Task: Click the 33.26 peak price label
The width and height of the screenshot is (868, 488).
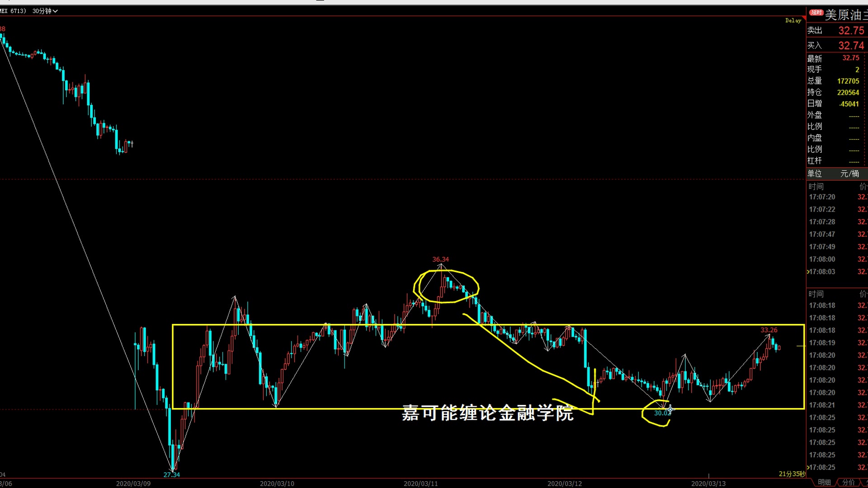Action: 769,330
